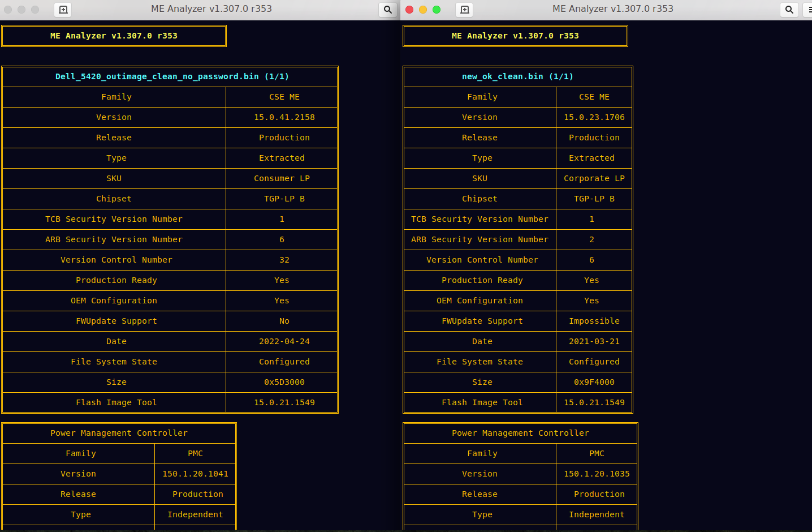Click TGP-LP B chipset value in left window
Screen dimensions: 812x532
click(284, 199)
